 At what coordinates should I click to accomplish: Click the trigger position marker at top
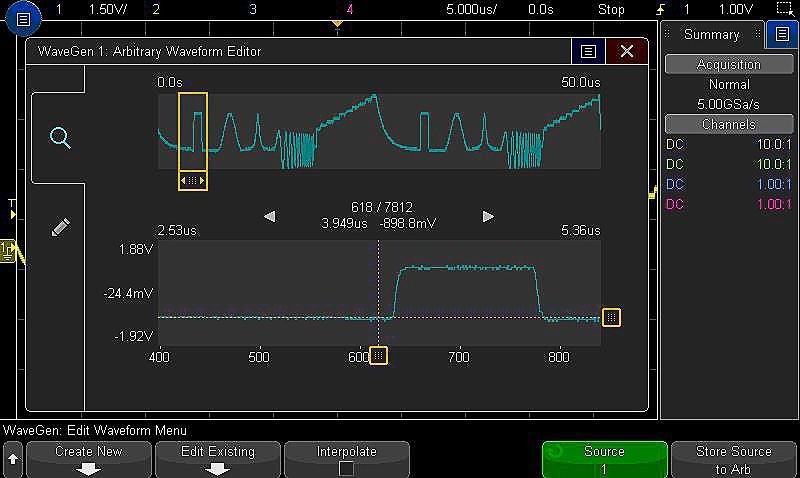pos(337,24)
